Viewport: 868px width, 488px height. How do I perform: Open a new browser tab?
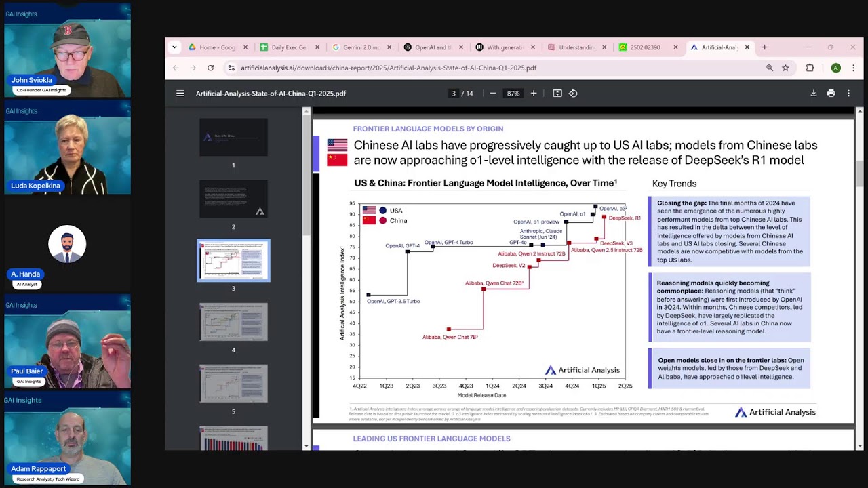[764, 47]
